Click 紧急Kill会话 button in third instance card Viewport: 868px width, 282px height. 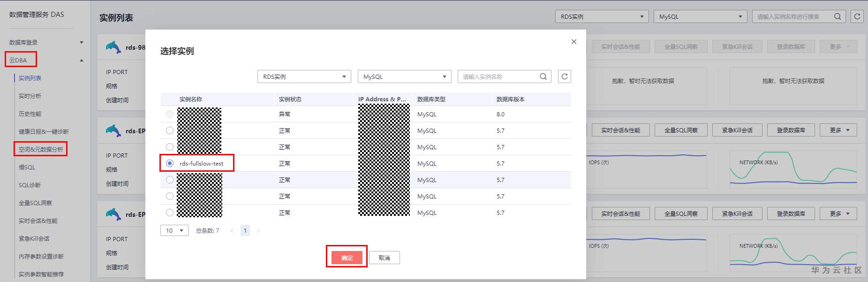pos(737,213)
